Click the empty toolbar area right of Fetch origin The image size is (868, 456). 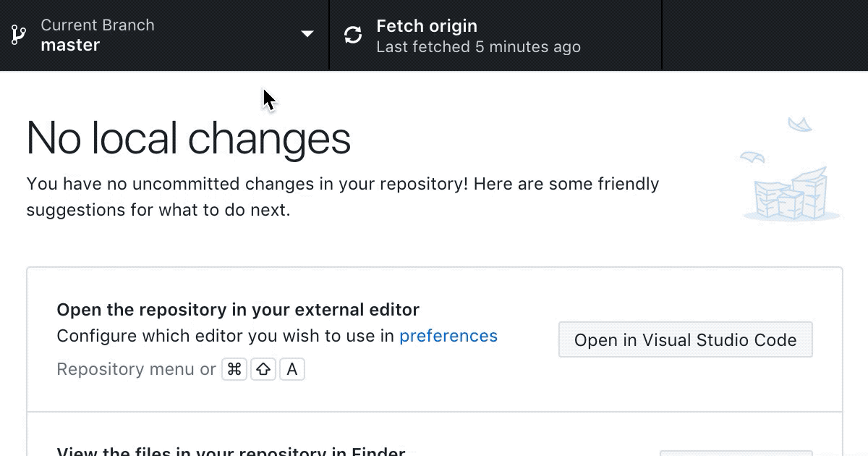pos(765,35)
